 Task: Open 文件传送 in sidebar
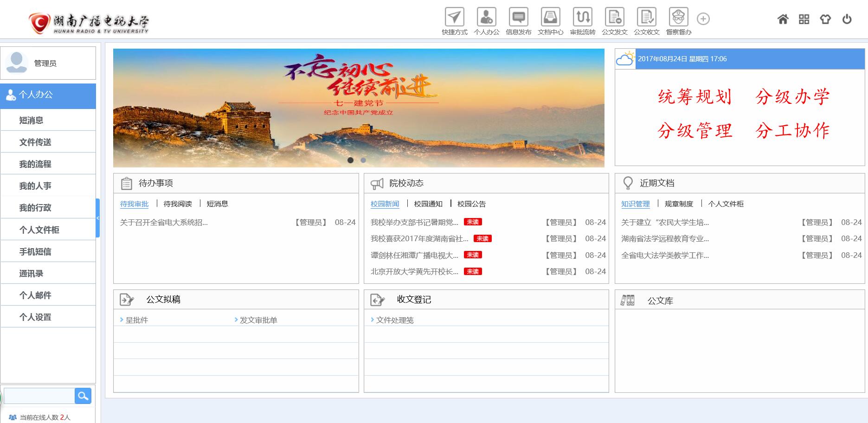48,142
